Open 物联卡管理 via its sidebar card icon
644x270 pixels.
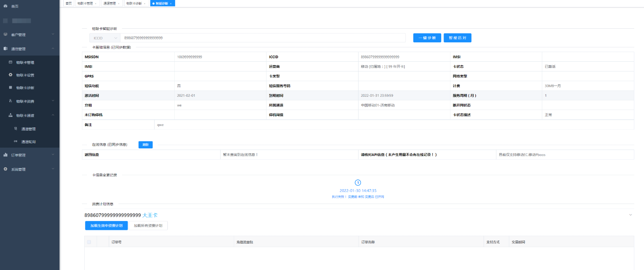point(10,62)
